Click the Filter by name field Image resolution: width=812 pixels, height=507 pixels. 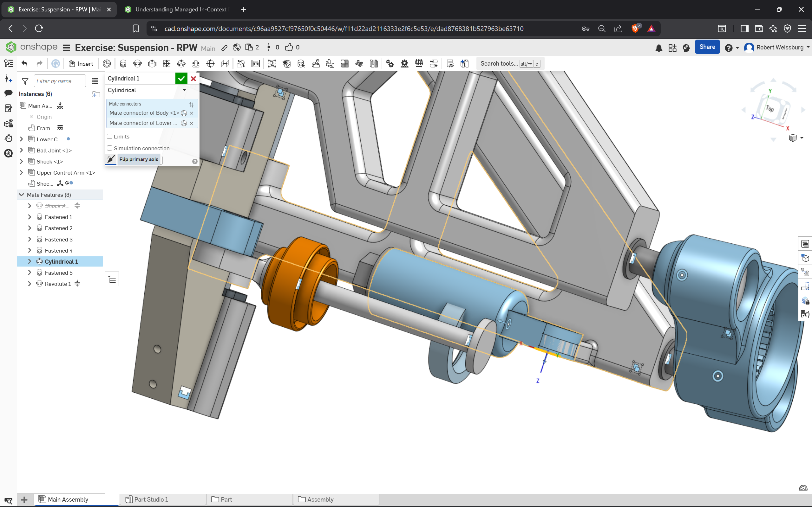[60, 81]
